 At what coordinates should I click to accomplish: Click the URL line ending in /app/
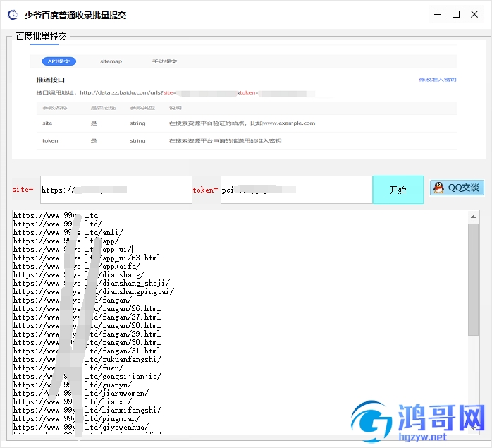(x=66, y=241)
